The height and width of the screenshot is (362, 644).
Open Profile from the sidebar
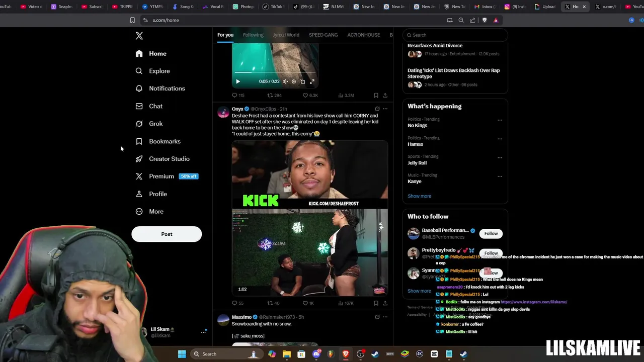tap(151, 194)
